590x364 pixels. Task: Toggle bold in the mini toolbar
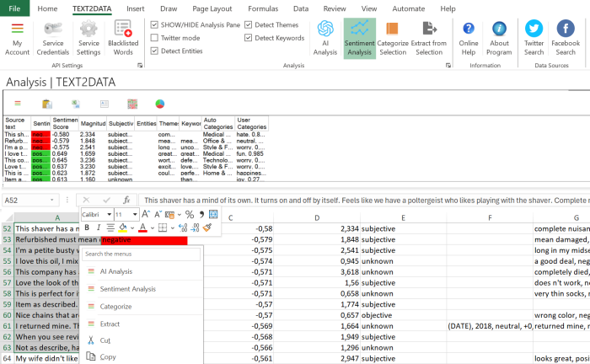click(87, 227)
